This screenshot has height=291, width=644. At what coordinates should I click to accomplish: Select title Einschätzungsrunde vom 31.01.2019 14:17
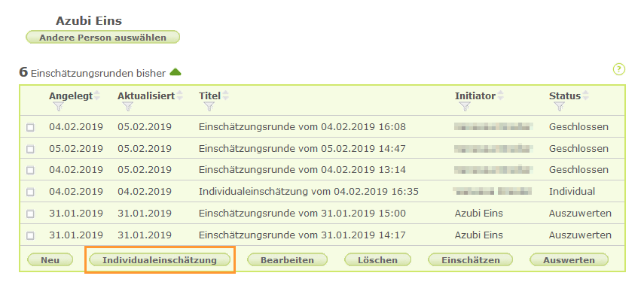(x=302, y=235)
